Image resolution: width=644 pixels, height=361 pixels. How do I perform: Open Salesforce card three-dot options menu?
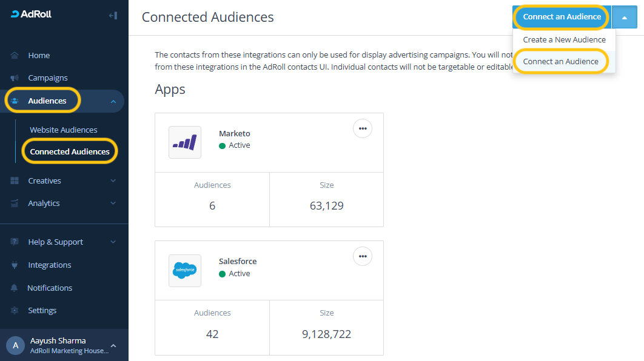click(363, 256)
